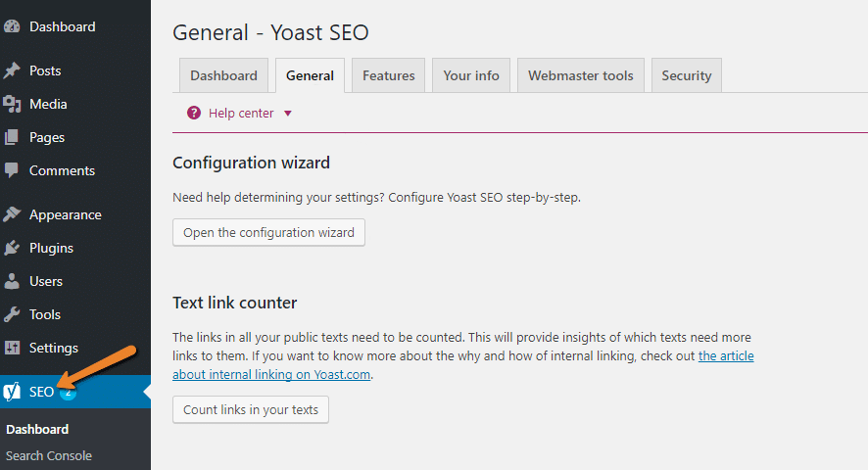Switch to the Features tab
This screenshot has width=868, height=470.
tap(389, 75)
